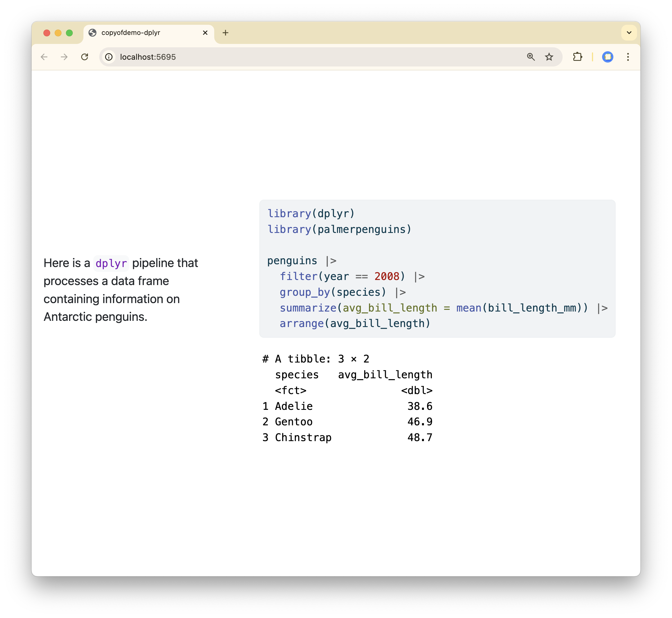
Task: Open the Chrome three-dot menu
Action: click(628, 57)
